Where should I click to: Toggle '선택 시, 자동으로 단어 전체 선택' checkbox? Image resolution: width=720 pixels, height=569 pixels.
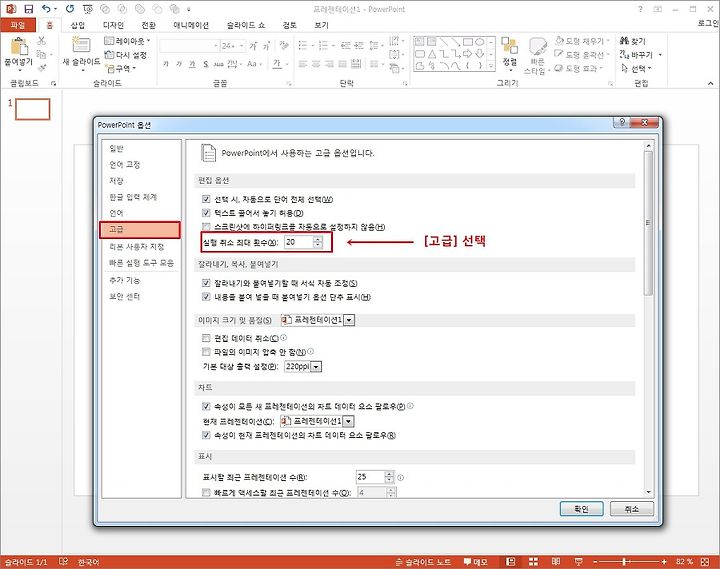(x=206, y=199)
